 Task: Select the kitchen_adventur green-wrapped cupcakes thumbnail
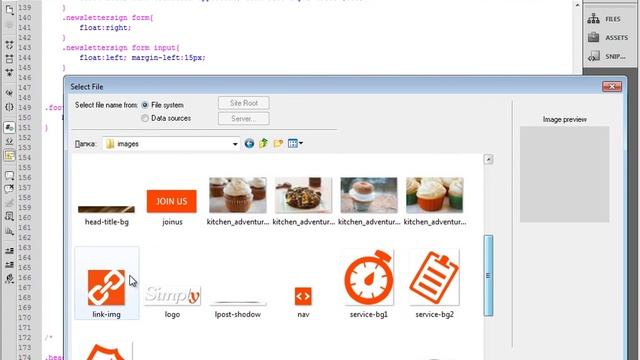tap(435, 202)
